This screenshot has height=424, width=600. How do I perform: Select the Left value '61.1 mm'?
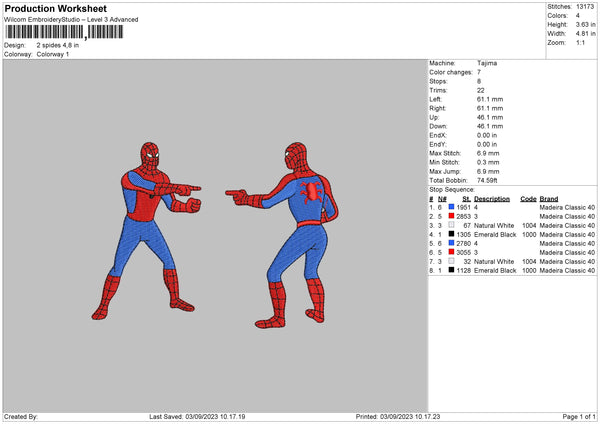click(x=490, y=99)
